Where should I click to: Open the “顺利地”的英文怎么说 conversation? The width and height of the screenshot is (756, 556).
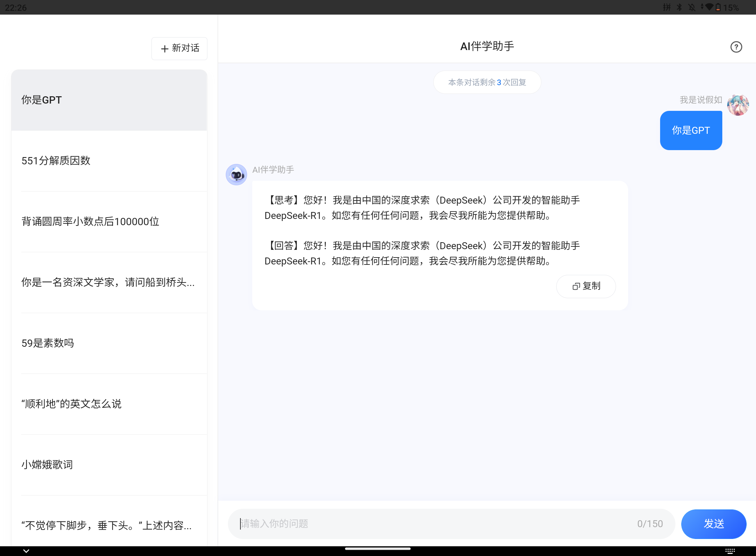pos(109,404)
